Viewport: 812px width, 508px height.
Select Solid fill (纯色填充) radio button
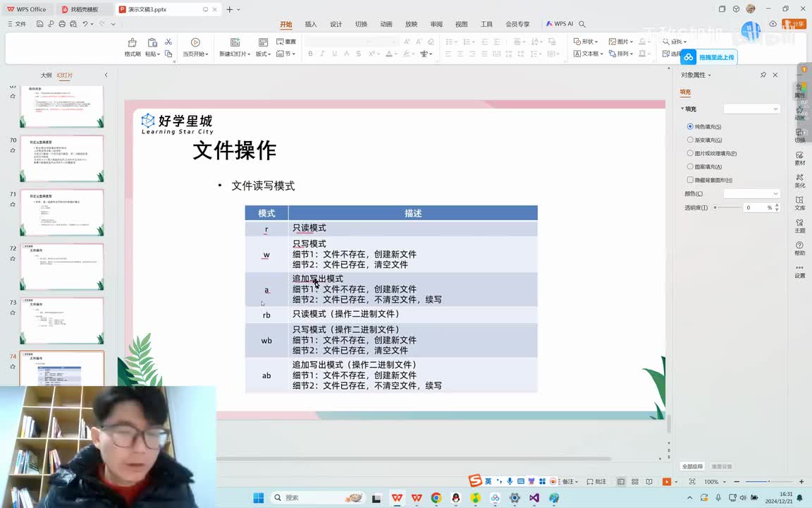tap(690, 126)
